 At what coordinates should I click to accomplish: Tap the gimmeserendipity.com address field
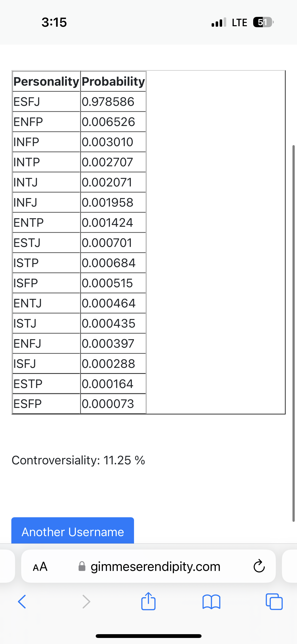point(148,566)
